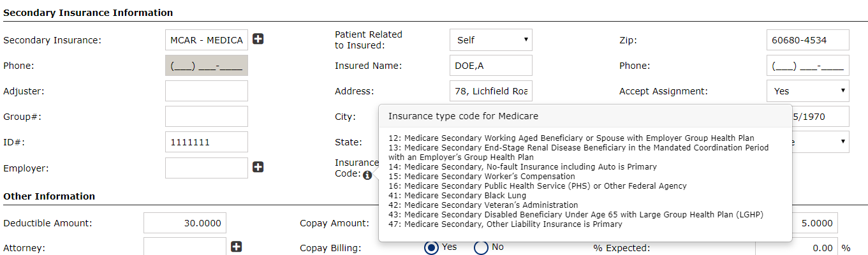This screenshot has width=868, height=255.
Task: Click the Employer text field
Action: [x=206, y=168]
